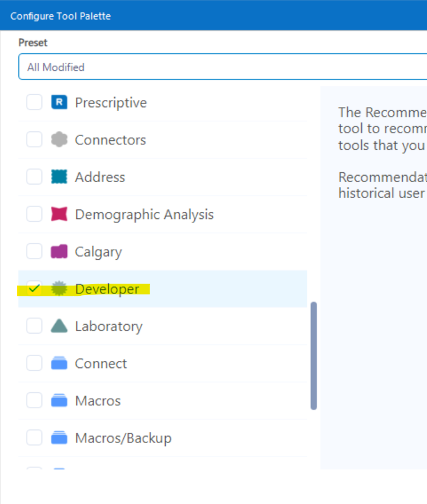Click the Laboratory triangle icon
This screenshot has width=427, height=504.
pyautogui.click(x=59, y=326)
